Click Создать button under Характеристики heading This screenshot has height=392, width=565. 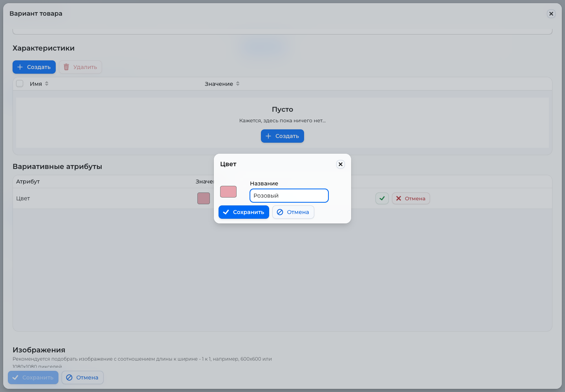pos(34,67)
